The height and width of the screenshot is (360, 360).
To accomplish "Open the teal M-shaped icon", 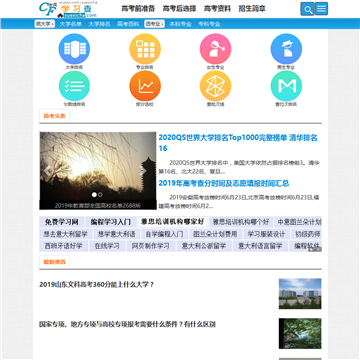I will coord(286,86).
